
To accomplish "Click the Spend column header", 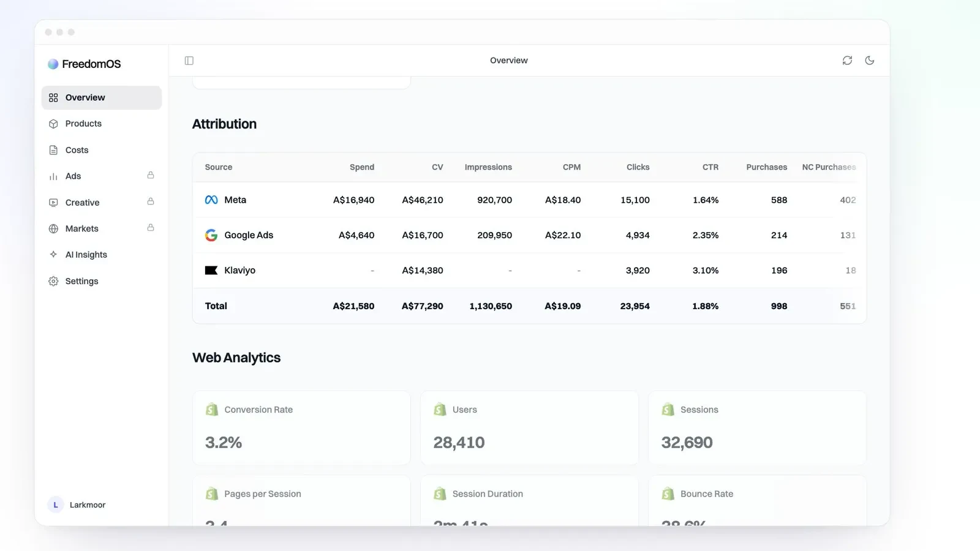I will (x=362, y=167).
